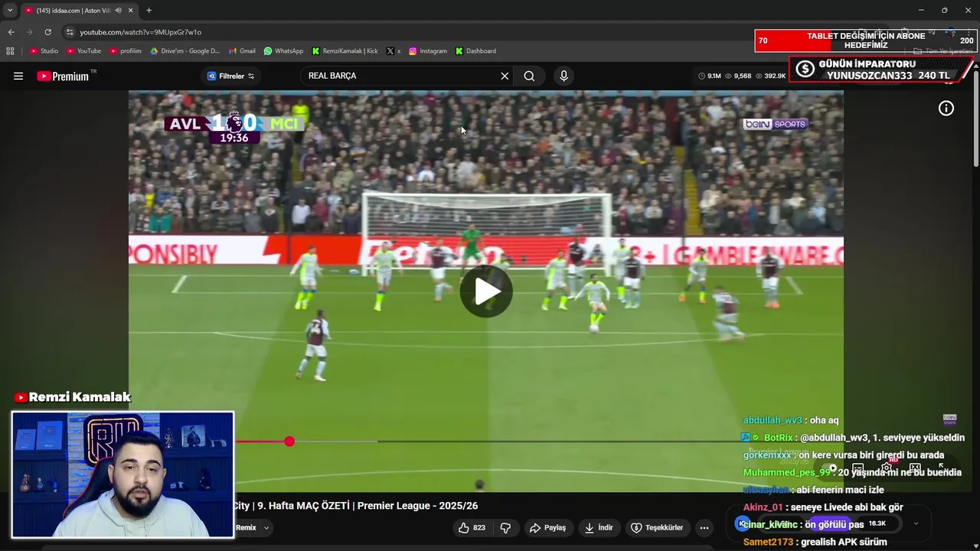Select the iddaa.com Aston Villa tab

coord(78,10)
